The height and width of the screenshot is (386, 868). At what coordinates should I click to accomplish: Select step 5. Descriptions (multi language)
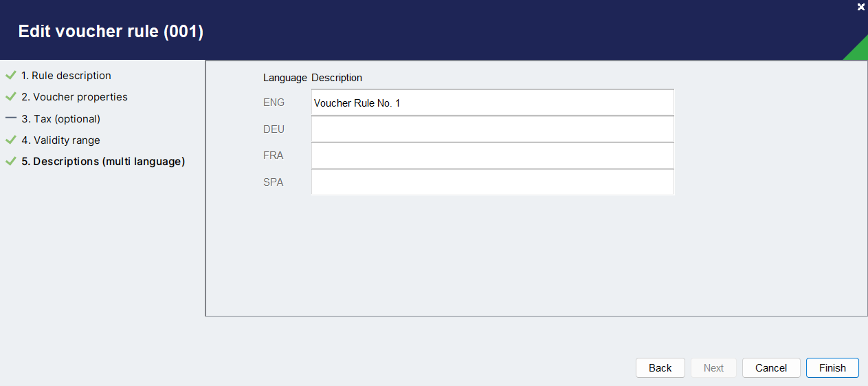tap(103, 162)
